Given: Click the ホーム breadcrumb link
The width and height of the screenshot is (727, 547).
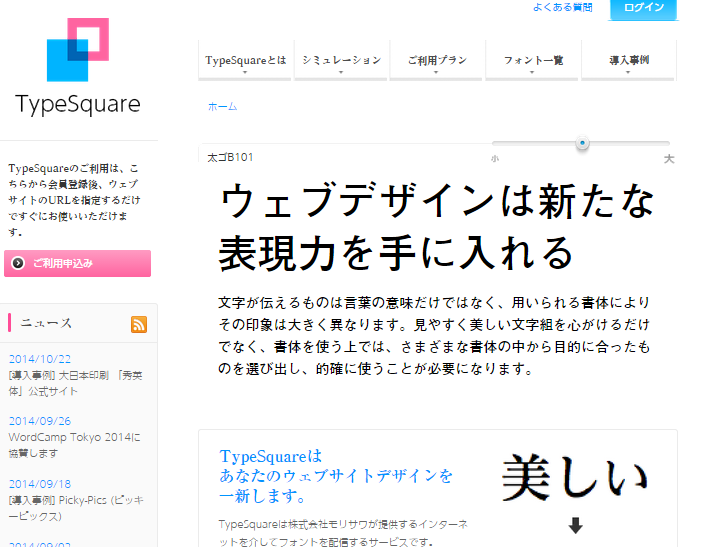Looking at the screenshot, I should coord(223,107).
